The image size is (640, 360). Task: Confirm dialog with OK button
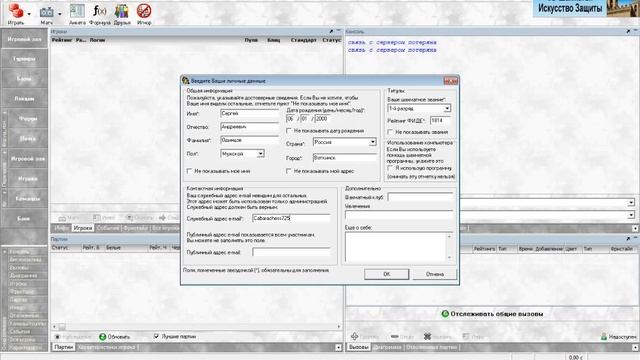tap(387, 274)
